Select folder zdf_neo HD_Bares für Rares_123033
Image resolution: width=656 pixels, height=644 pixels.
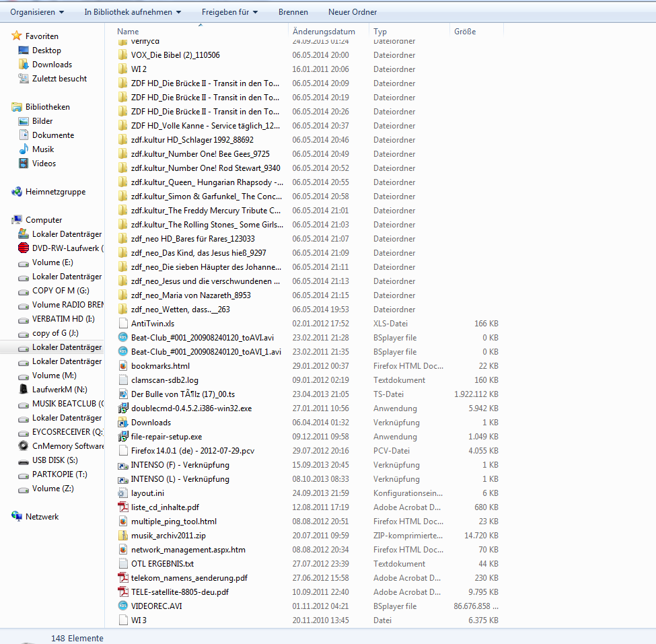(x=193, y=238)
